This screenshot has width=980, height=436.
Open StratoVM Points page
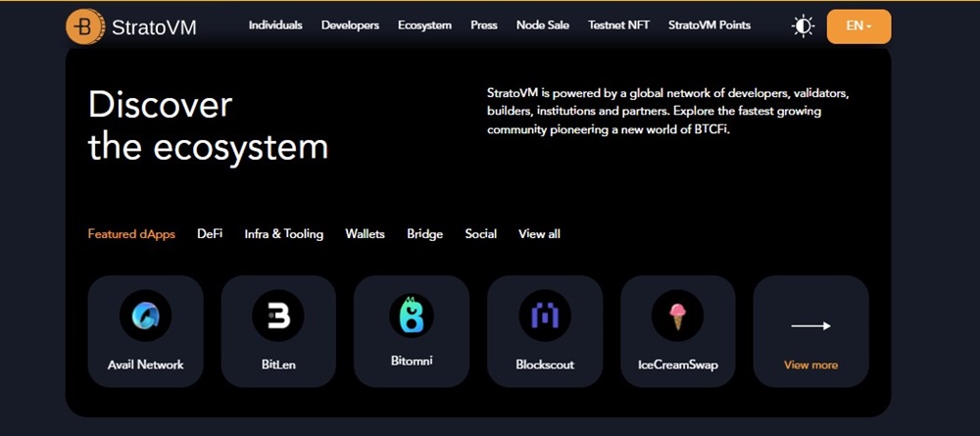pyautogui.click(x=710, y=25)
